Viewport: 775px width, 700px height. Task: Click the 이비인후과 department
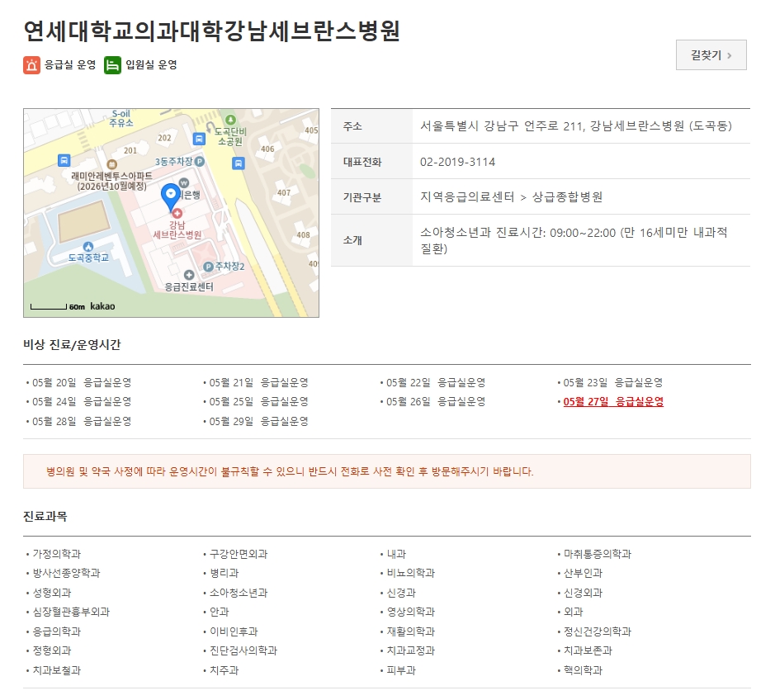tap(234, 632)
